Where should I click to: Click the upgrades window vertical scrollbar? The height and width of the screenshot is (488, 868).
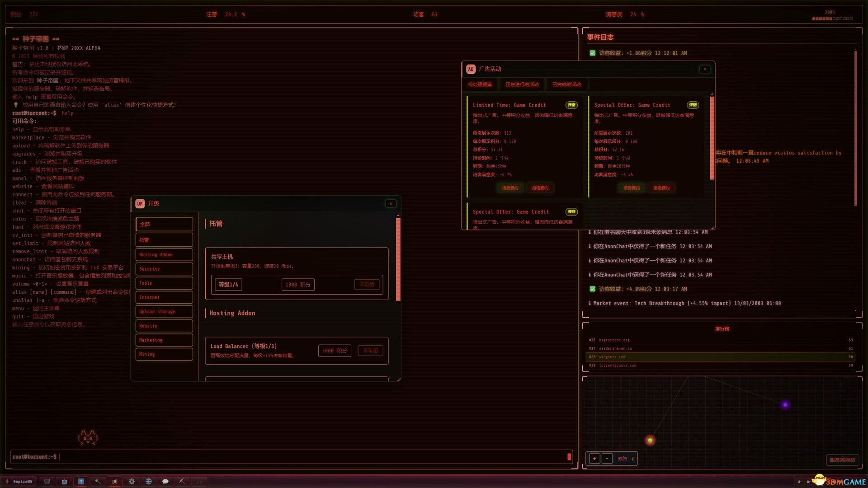coord(398,259)
